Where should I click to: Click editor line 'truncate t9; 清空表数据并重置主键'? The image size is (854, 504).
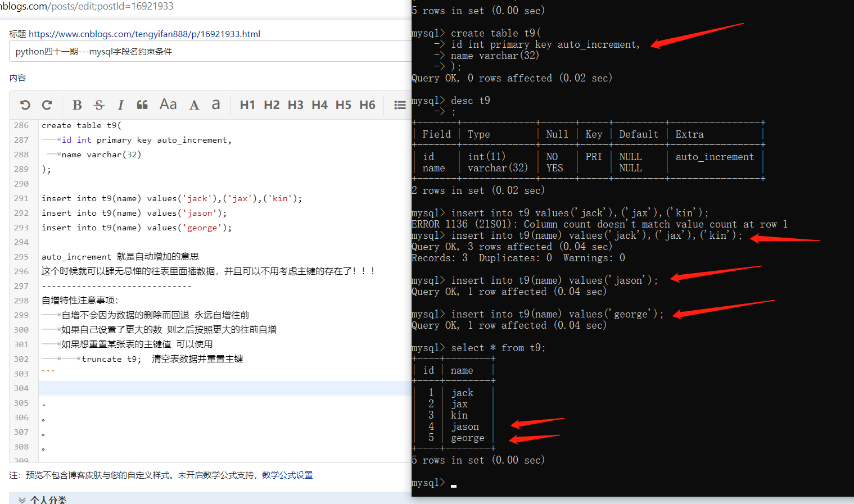[162, 359]
